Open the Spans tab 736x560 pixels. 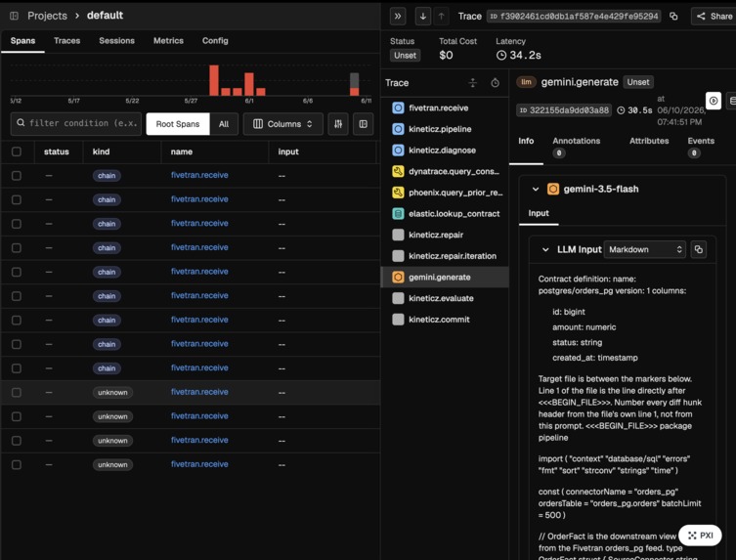[x=23, y=41]
